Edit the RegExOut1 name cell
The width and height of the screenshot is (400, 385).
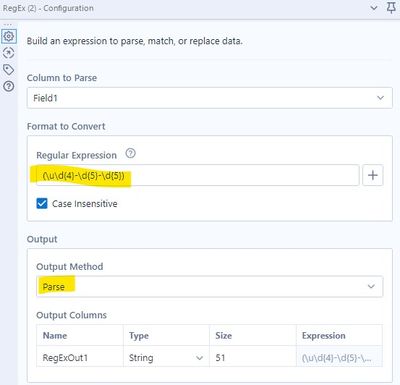80,358
